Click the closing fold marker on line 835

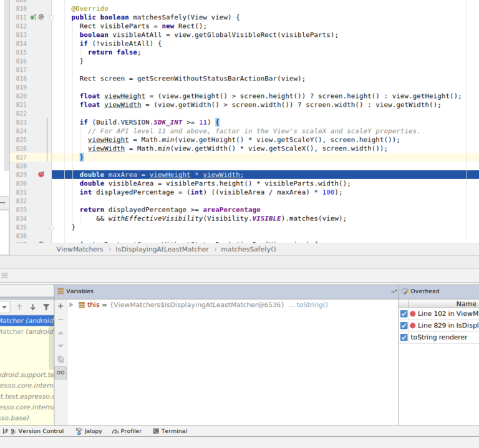coord(52,227)
